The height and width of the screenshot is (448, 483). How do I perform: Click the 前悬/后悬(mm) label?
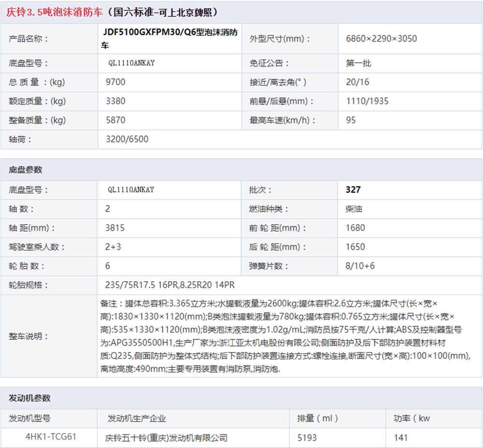pyautogui.click(x=282, y=101)
